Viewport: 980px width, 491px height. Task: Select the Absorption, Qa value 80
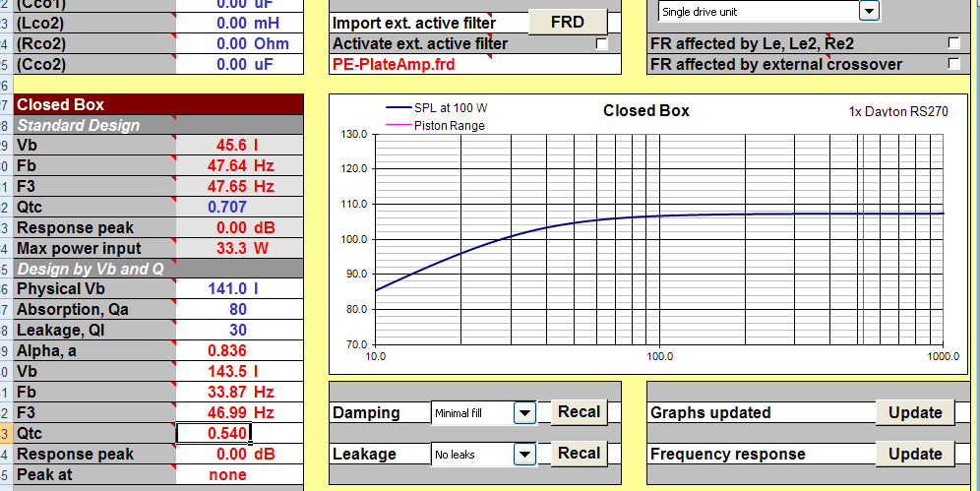[x=239, y=310]
